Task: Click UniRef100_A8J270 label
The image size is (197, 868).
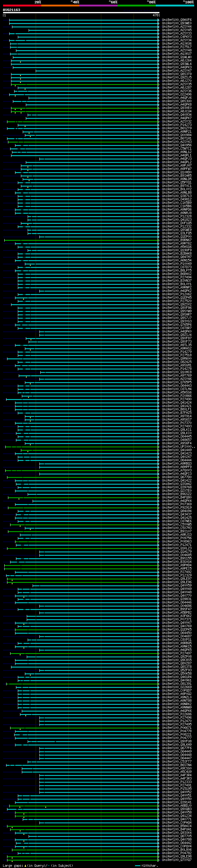Action: (177, 81)
